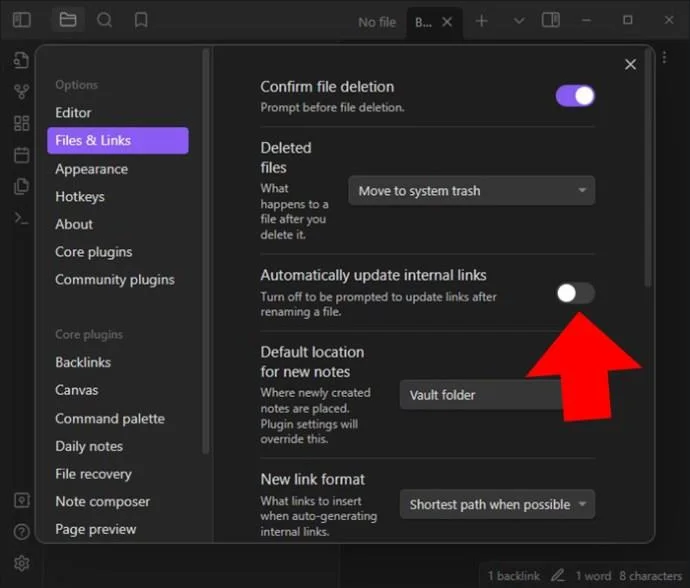Open the search magnifier icon
Viewport: 690px width, 588px height.
click(x=104, y=20)
